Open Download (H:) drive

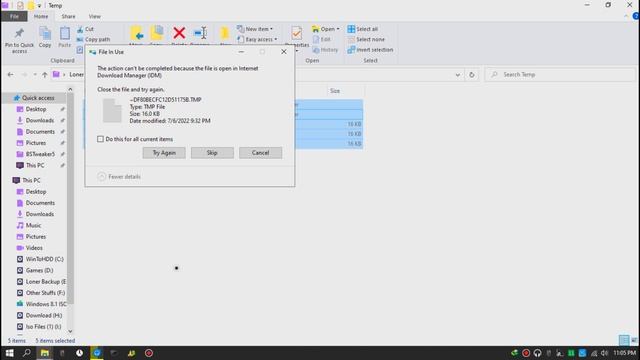[x=44, y=316]
